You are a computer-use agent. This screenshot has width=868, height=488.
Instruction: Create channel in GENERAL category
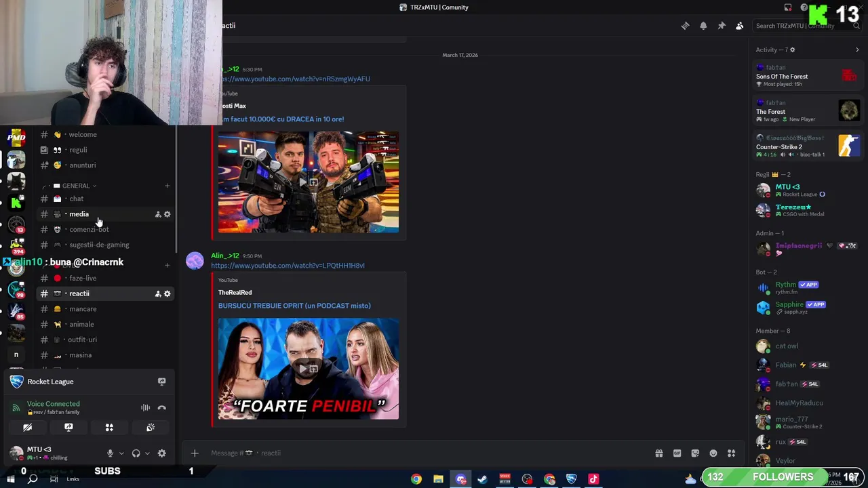[167, 186]
